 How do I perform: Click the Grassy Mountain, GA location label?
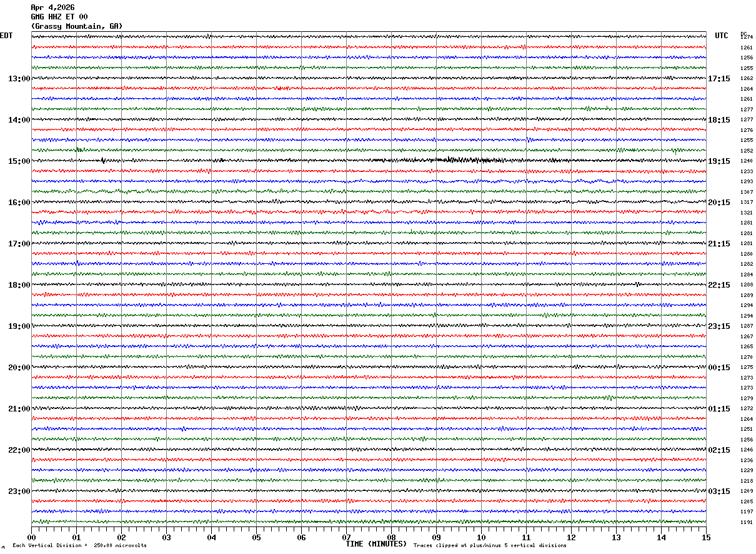pyautogui.click(x=77, y=26)
